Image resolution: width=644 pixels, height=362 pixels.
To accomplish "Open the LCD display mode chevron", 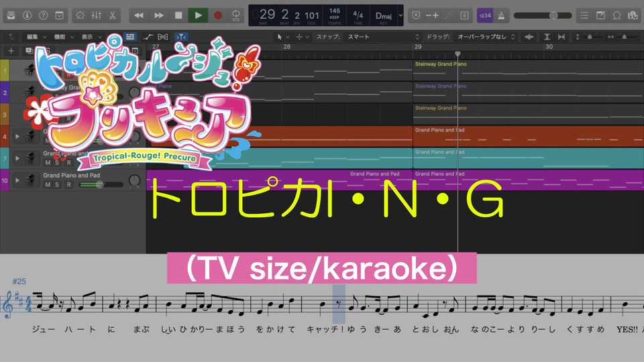I will [x=400, y=15].
